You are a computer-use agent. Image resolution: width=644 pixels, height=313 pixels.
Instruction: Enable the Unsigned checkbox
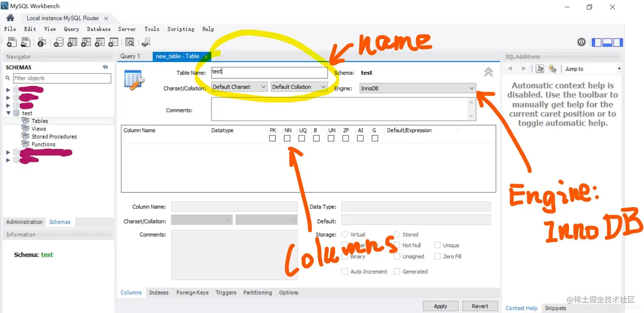(397, 256)
